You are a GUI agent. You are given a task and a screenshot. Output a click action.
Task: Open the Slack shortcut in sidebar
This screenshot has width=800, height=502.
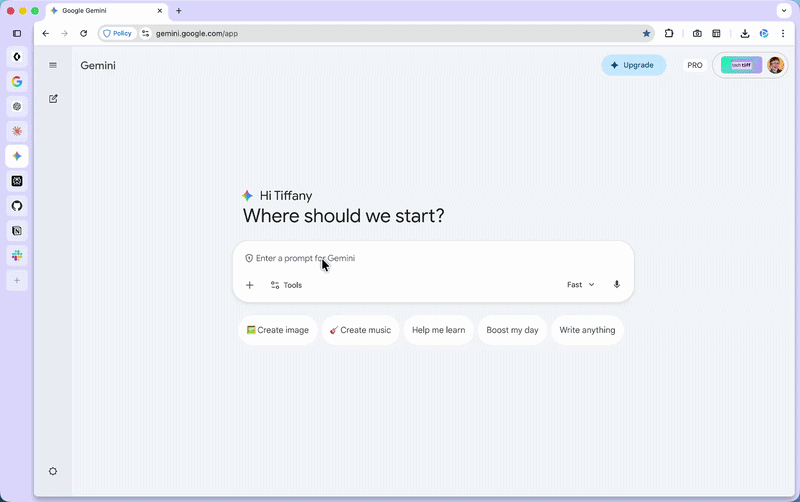(17, 256)
